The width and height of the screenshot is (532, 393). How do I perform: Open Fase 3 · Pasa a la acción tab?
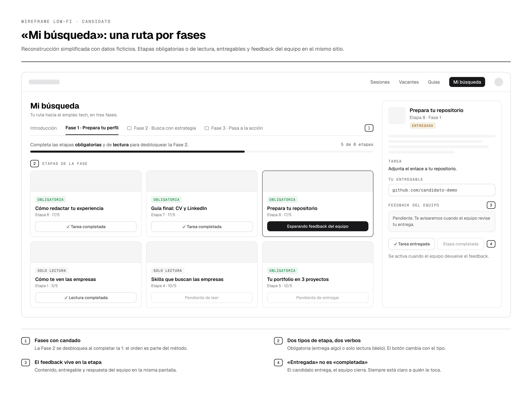(234, 128)
